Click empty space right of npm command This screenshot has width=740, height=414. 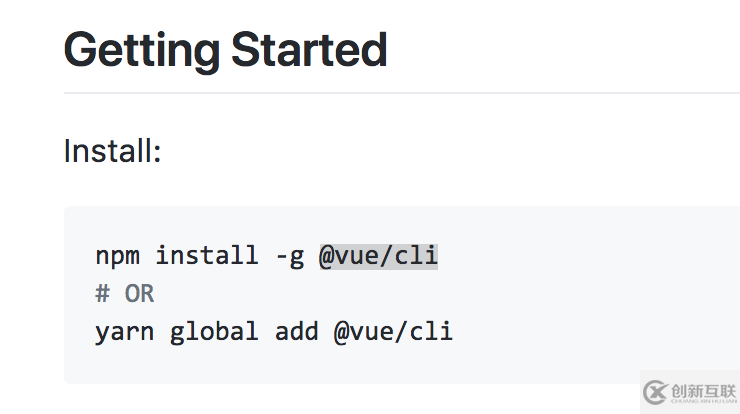(580, 256)
